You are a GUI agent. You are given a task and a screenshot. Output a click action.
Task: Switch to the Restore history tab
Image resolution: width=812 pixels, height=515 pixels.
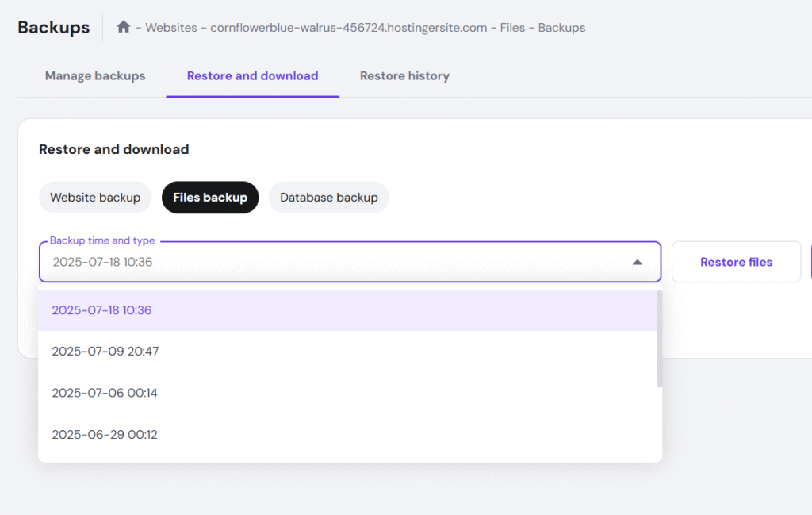pyautogui.click(x=404, y=76)
